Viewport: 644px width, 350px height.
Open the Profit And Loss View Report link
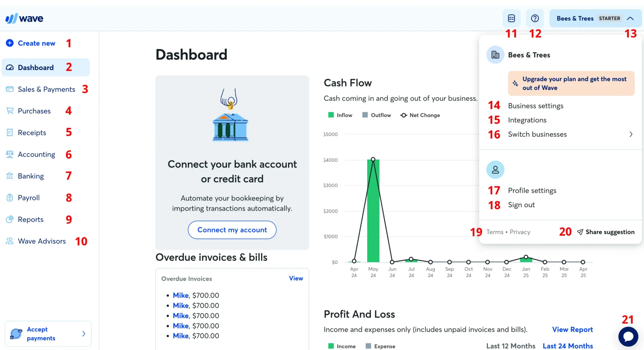572,330
